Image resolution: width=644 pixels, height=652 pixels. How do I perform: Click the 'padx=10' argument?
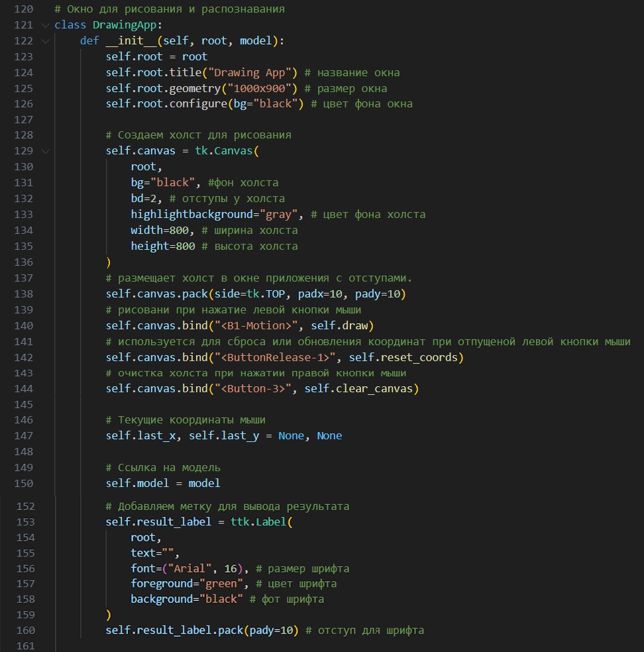point(320,294)
